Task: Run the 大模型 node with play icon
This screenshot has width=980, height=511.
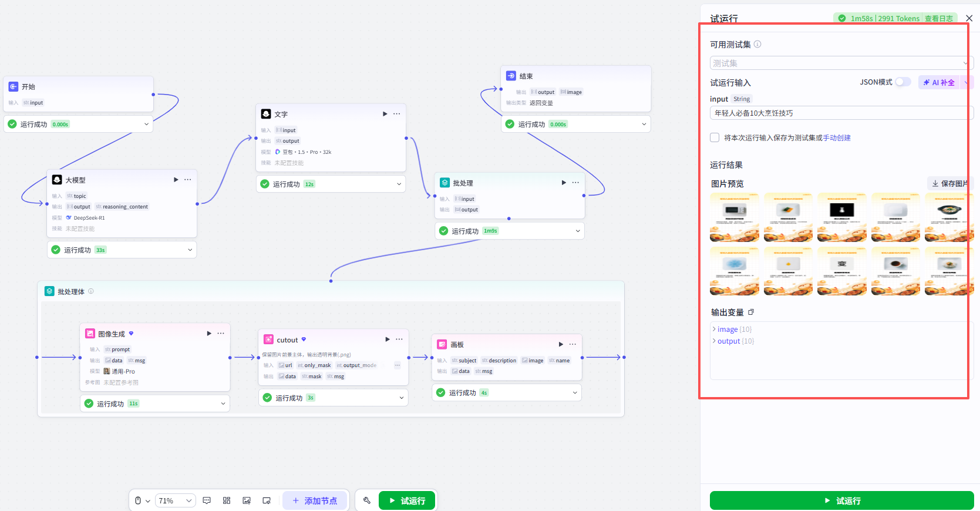Action: tap(176, 180)
